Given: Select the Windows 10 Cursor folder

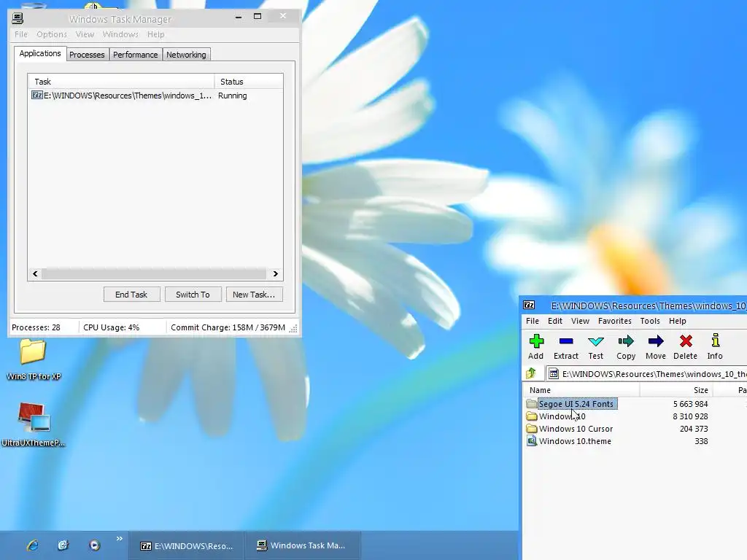Looking at the screenshot, I should (x=570, y=429).
